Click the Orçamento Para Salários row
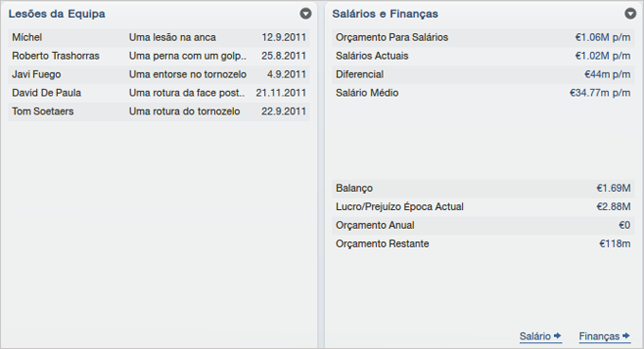The height and width of the screenshot is (349, 644). (483, 37)
